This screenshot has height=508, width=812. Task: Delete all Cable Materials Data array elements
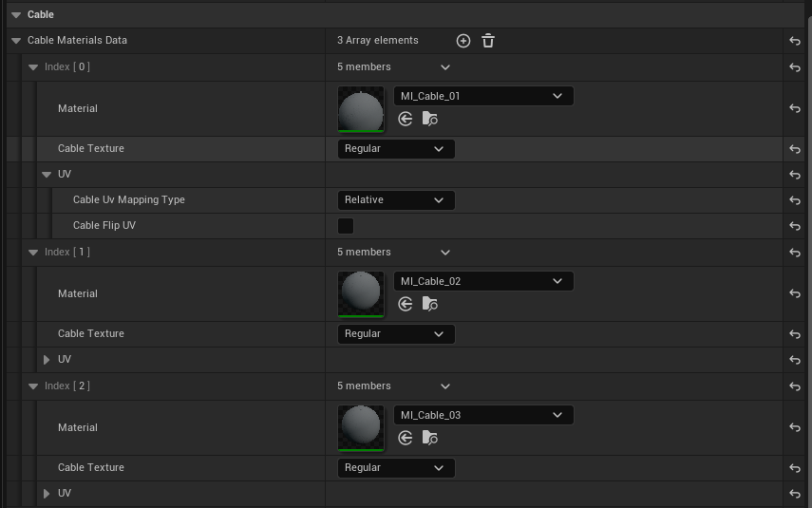click(488, 41)
